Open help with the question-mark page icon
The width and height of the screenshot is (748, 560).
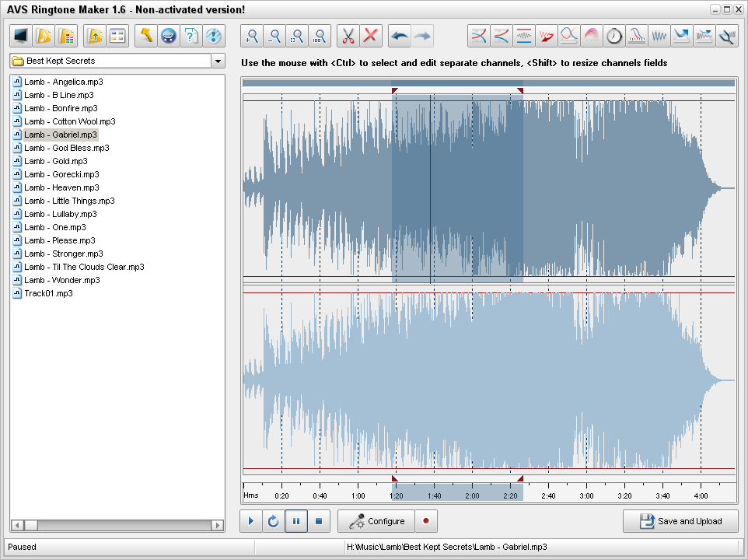click(x=190, y=36)
